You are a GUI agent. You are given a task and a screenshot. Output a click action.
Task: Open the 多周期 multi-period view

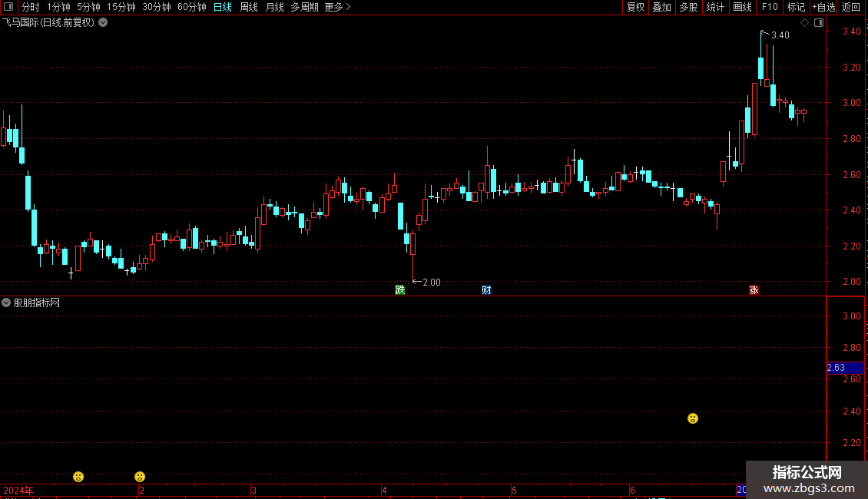(x=304, y=7)
